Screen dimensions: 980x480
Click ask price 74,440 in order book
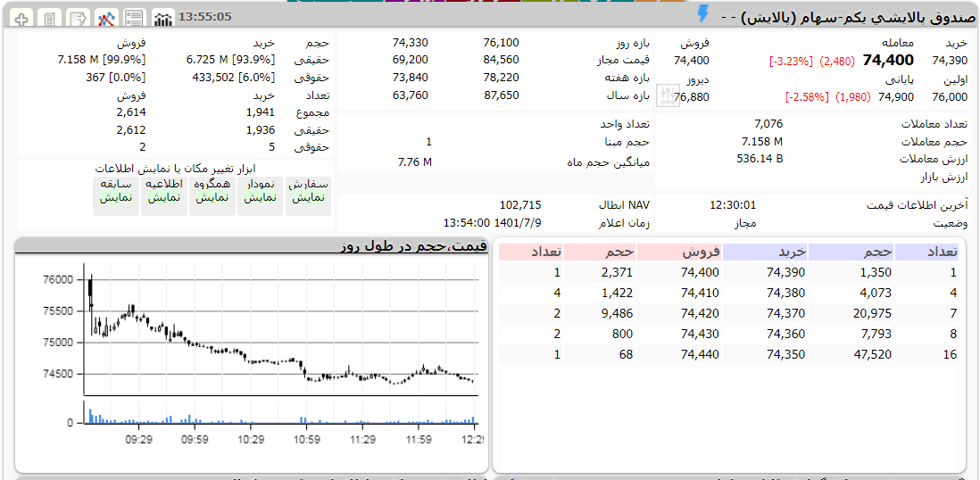[701, 354]
